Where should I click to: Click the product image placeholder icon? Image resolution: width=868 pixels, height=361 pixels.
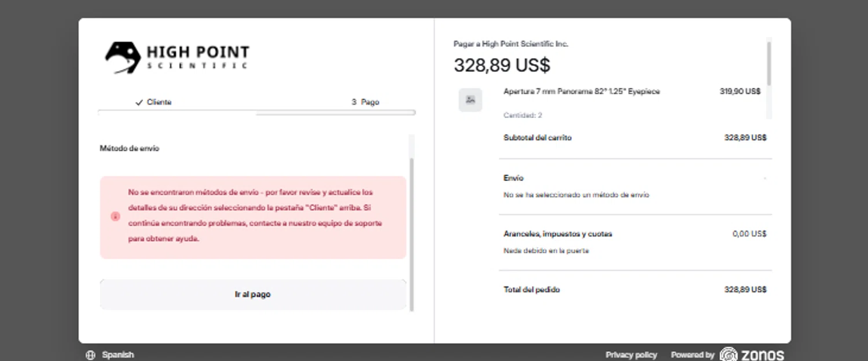click(x=470, y=100)
